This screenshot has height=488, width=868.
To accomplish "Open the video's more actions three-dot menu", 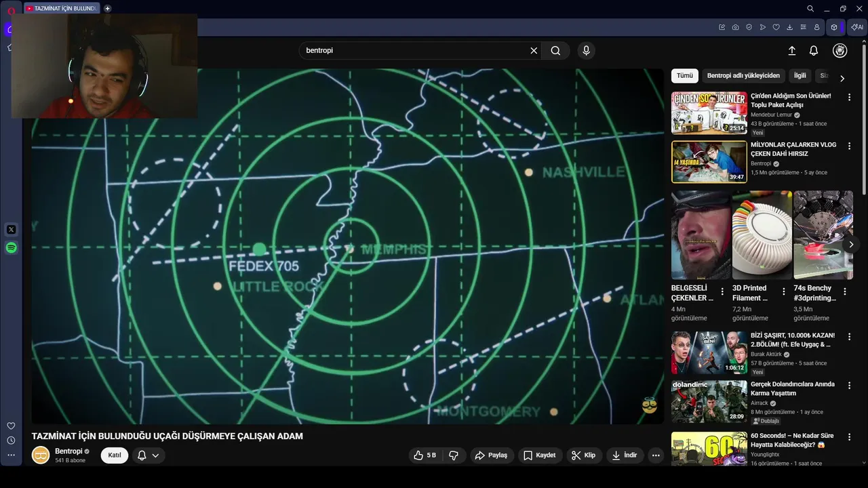I will 656,455.
